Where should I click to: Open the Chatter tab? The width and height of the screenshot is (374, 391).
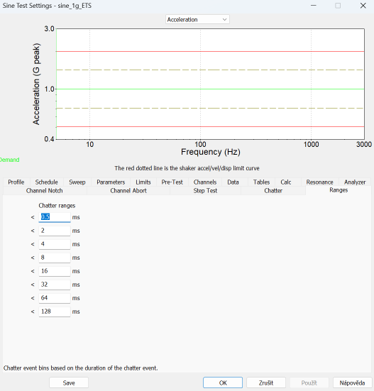click(x=273, y=191)
